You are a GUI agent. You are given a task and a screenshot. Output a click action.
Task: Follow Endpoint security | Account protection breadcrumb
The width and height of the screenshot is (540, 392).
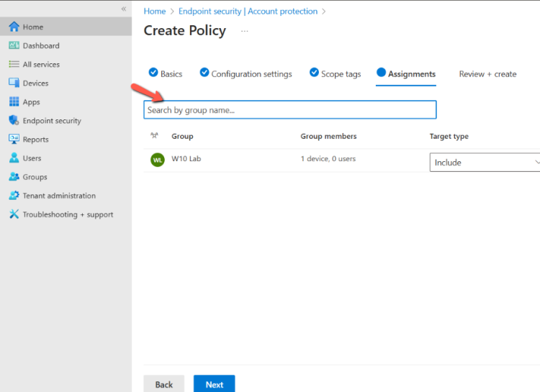[248, 12]
